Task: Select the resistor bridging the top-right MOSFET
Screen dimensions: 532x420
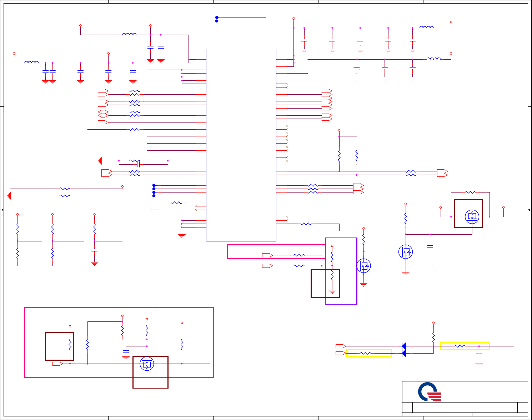Action: point(471,192)
